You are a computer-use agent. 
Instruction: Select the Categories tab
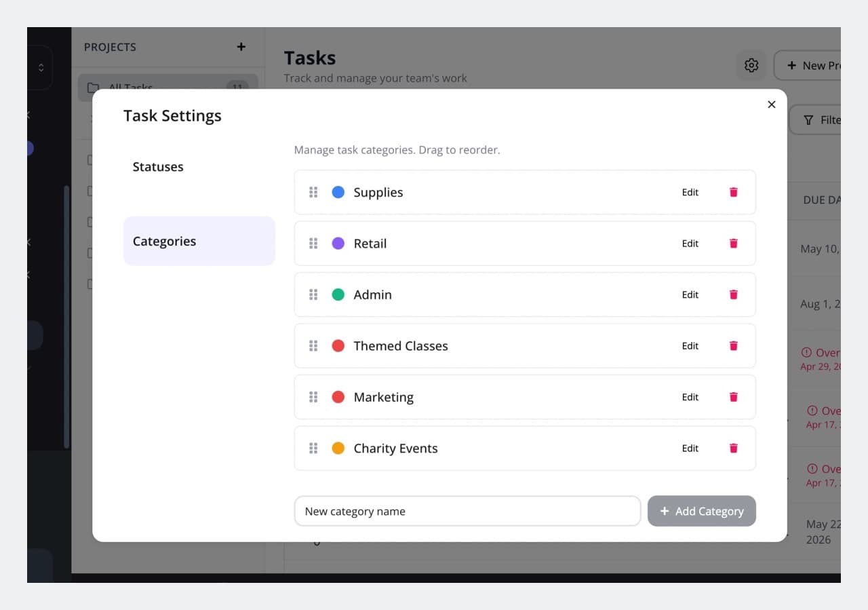coord(199,241)
